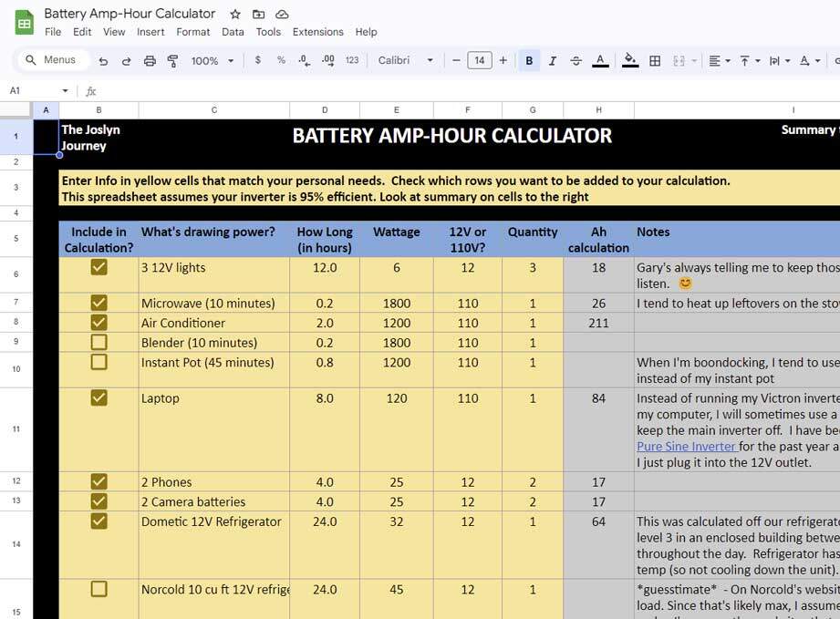Uncheck the Air Conditioner checkbox
840x619 pixels.
(x=99, y=323)
